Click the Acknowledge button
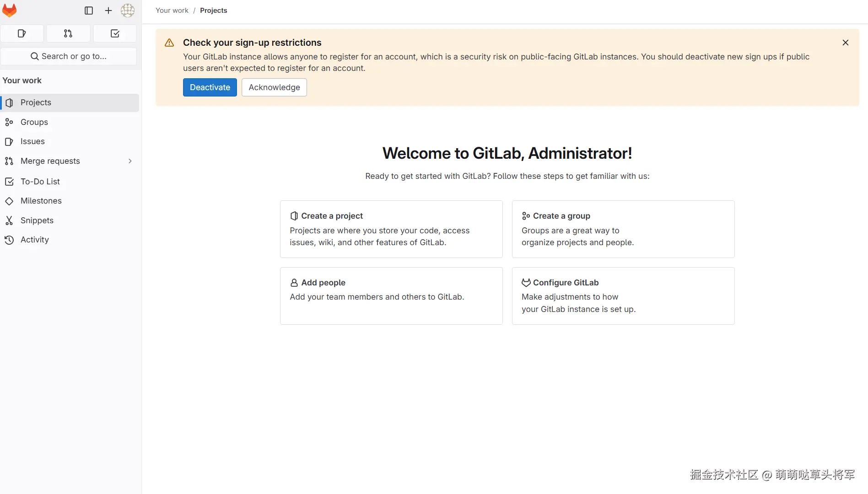 tap(274, 87)
